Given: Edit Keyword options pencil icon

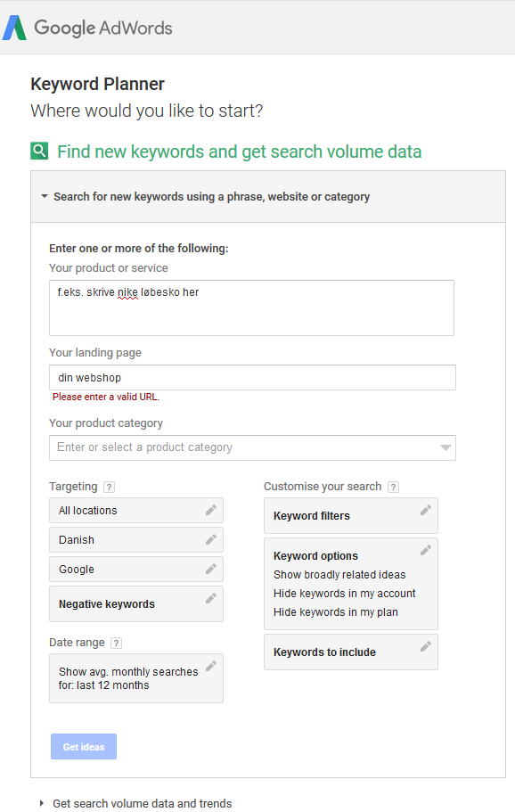Looking at the screenshot, I should pos(426,550).
